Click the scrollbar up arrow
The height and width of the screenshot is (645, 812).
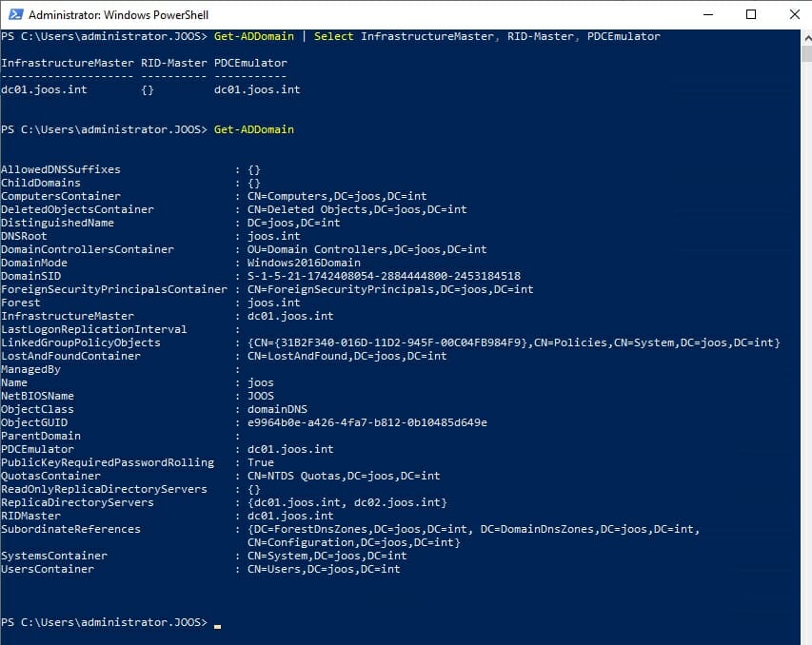(805, 36)
